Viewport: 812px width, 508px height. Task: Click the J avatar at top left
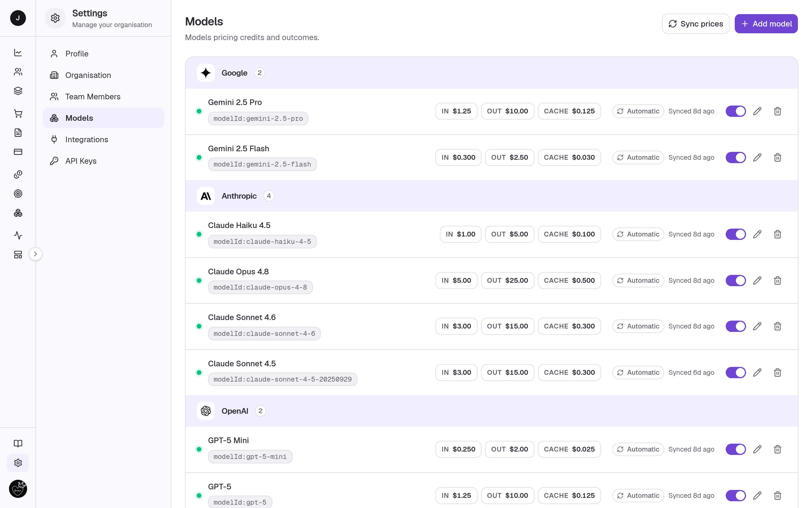[18, 18]
